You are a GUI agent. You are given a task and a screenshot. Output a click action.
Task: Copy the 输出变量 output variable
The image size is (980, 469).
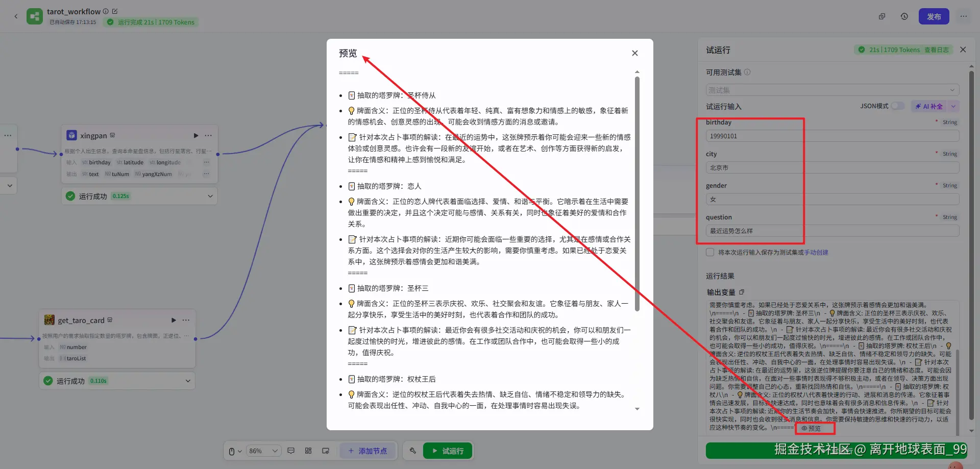742,292
